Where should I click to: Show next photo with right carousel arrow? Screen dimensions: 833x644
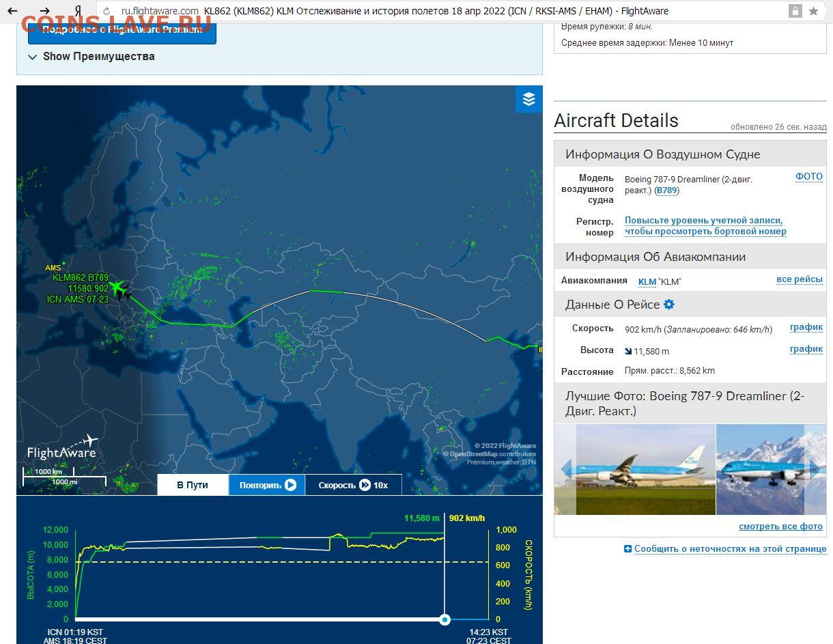click(x=814, y=469)
